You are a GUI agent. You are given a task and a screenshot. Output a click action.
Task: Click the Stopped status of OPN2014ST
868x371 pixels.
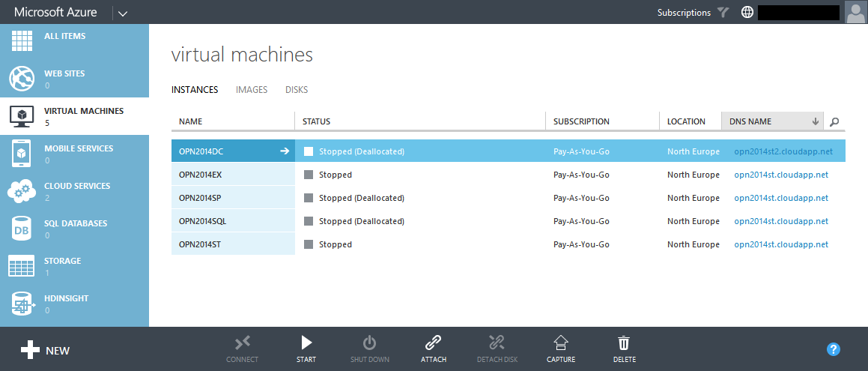pyautogui.click(x=336, y=245)
